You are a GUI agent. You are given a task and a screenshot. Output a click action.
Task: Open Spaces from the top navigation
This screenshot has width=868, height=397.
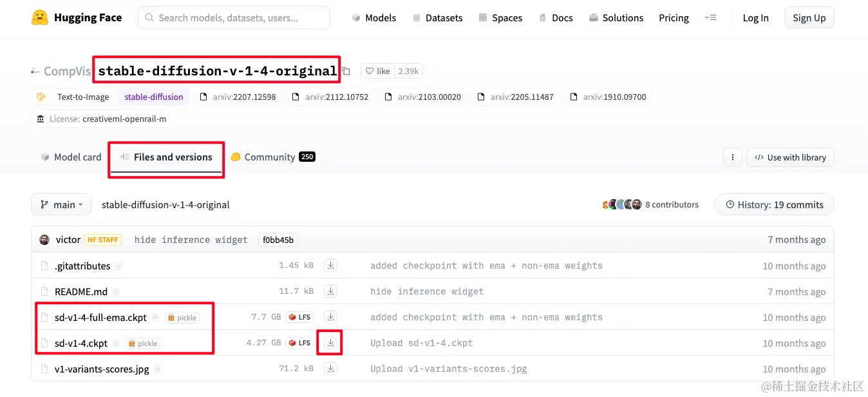tap(500, 17)
